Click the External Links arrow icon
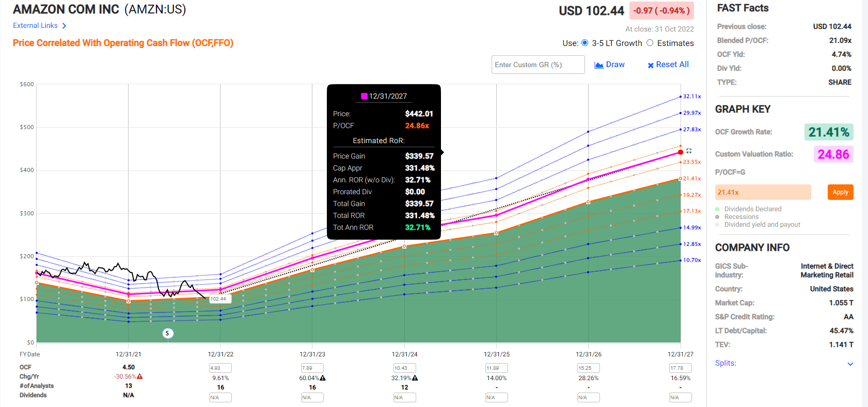Image resolution: width=868 pixels, height=407 pixels. click(x=64, y=26)
